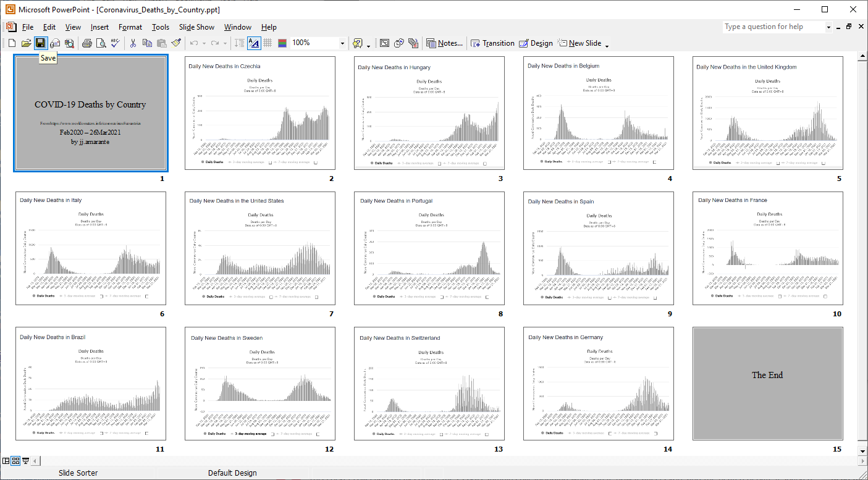868x480 pixels.
Task: Open the Format menu
Action: click(x=130, y=27)
